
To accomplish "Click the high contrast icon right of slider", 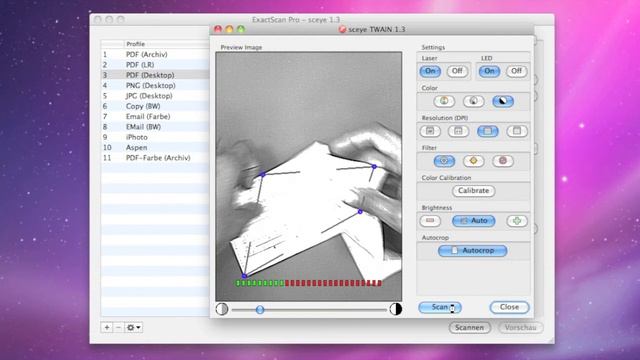I will click(396, 309).
